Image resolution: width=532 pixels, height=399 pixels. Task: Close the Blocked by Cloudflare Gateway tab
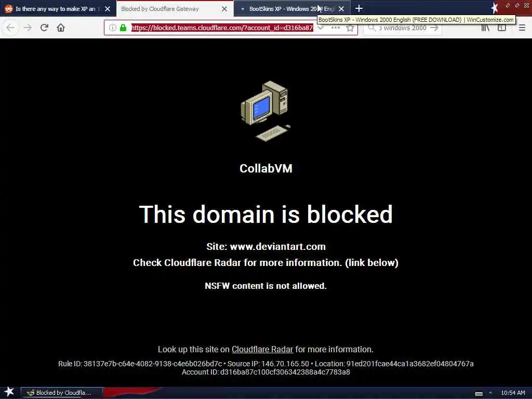point(224,9)
